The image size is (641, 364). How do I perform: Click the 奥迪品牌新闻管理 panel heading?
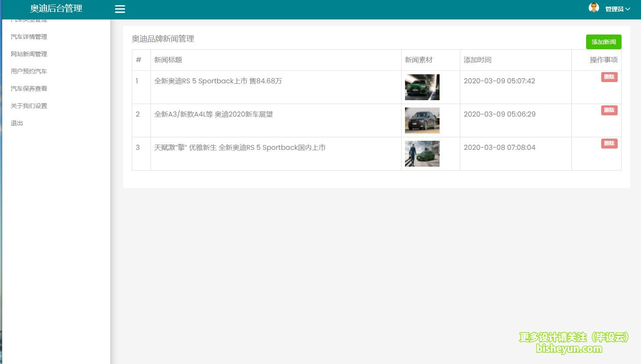[x=163, y=39]
